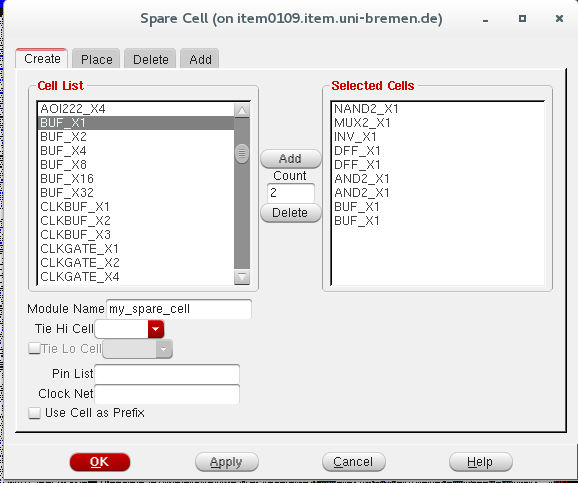
Task: Click the Cell List scrollbar thumb
Action: click(x=242, y=153)
